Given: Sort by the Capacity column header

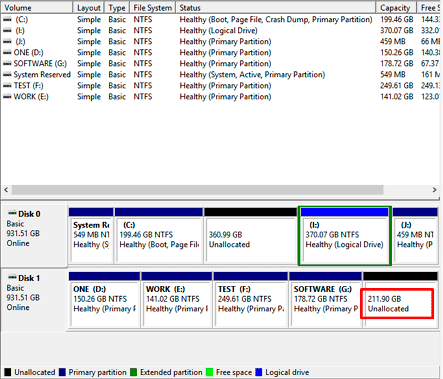Looking at the screenshot, I should 396,7.
